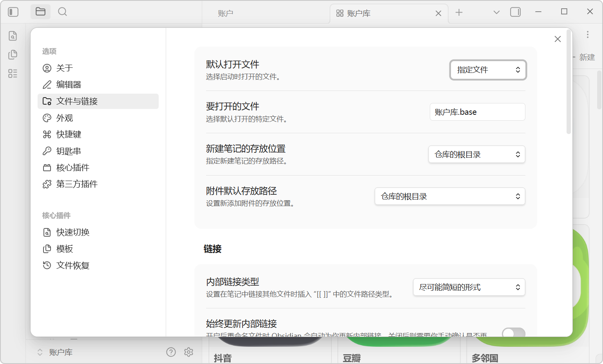Open new tab with plus icon
Viewport: 603px width, 364px height.
point(459,13)
